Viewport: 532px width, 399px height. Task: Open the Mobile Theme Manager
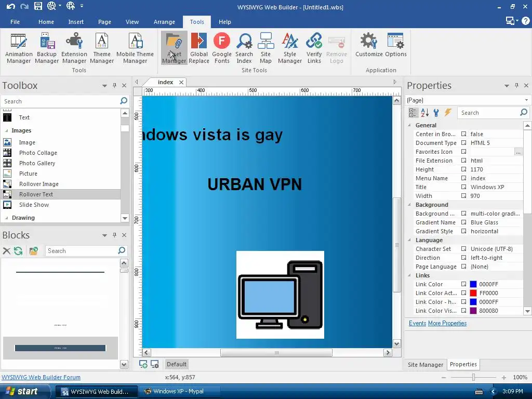[135, 48]
